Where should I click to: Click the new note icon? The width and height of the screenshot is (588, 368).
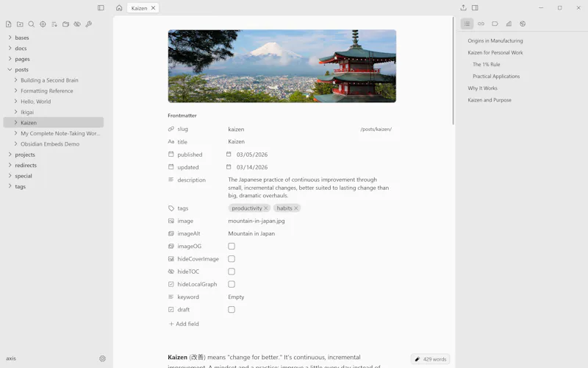[x=9, y=24]
